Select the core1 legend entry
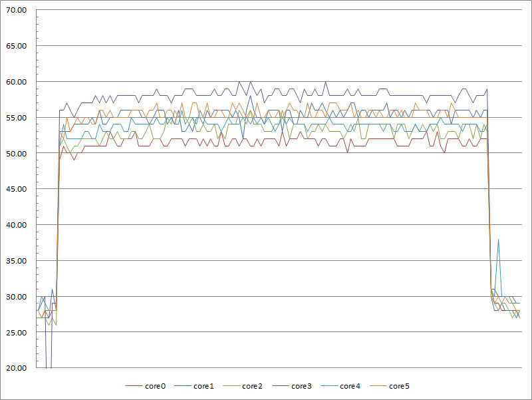The height and width of the screenshot is (400, 532). coord(194,386)
